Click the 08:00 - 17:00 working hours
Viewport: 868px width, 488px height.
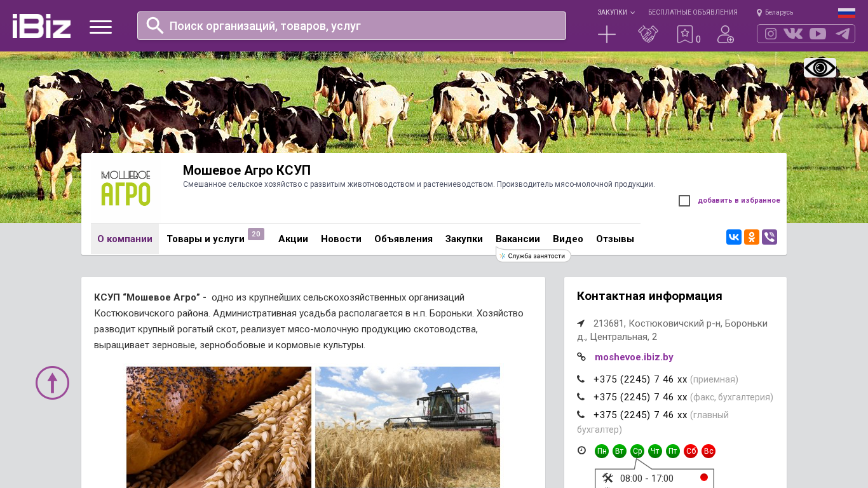click(x=647, y=478)
